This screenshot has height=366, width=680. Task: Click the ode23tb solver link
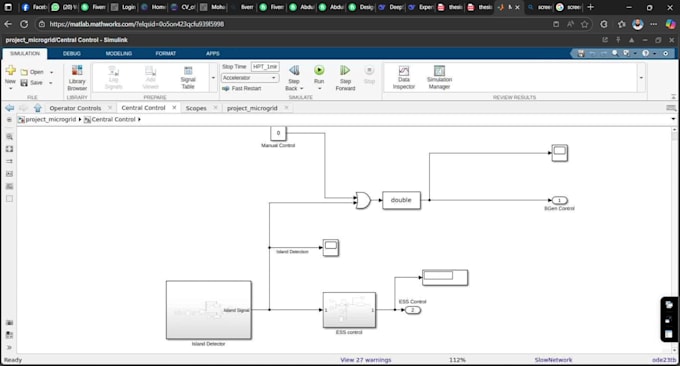664,359
